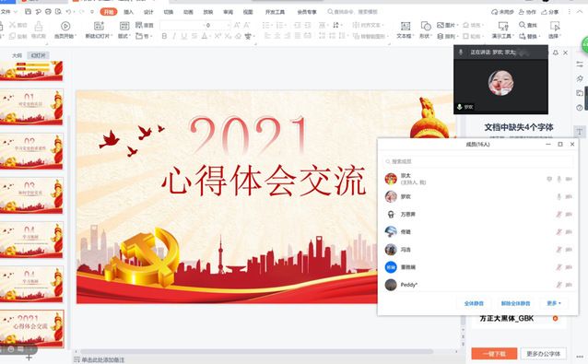The image size is (588, 364).
Task: Switch to the 插入 ribbon tab
Action: tap(129, 12)
